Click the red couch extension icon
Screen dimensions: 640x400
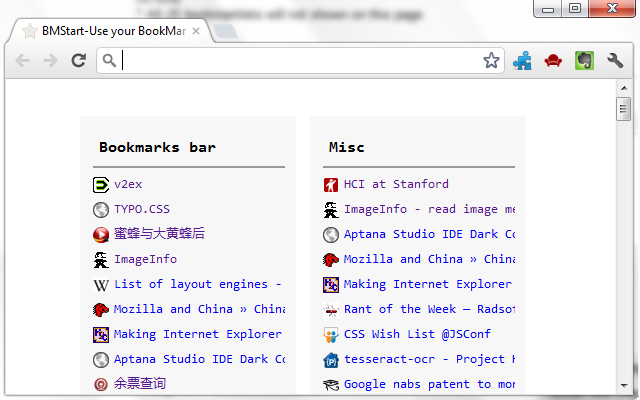[553, 61]
